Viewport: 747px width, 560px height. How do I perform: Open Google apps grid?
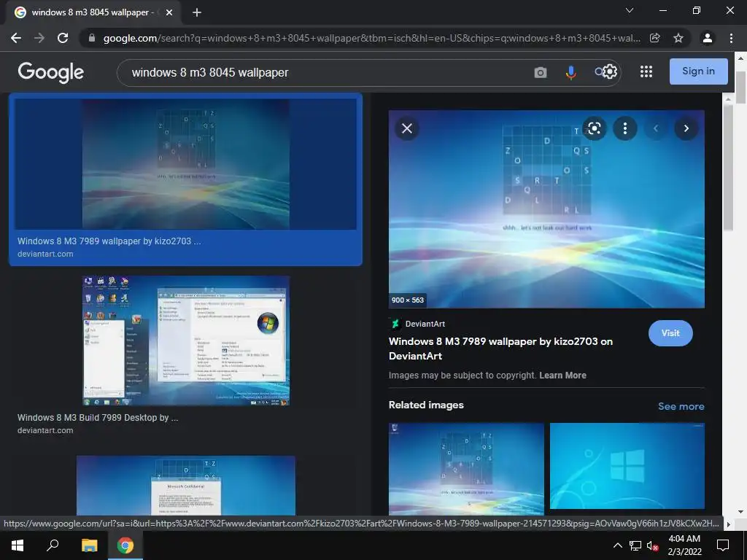point(646,72)
